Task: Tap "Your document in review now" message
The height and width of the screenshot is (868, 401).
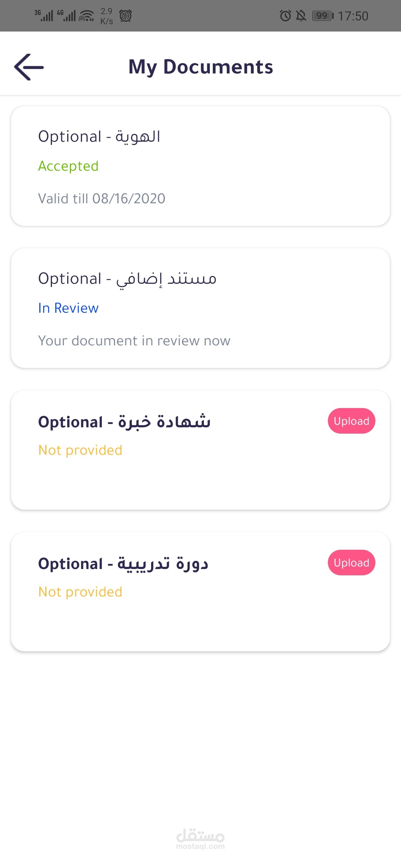Action: point(134,341)
